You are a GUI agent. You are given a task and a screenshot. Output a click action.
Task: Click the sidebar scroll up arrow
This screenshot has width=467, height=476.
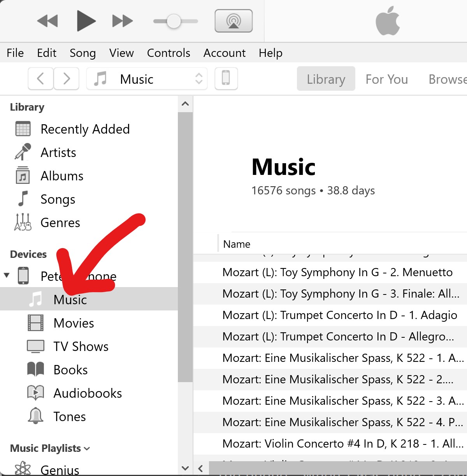coord(185,104)
